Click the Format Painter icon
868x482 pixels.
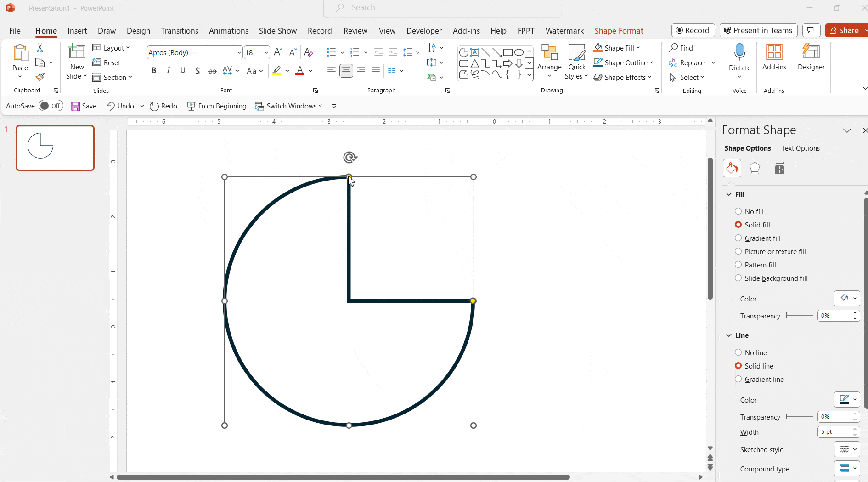click(40, 77)
